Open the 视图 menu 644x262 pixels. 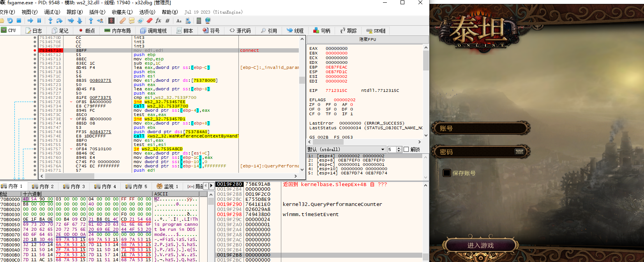[x=29, y=12]
